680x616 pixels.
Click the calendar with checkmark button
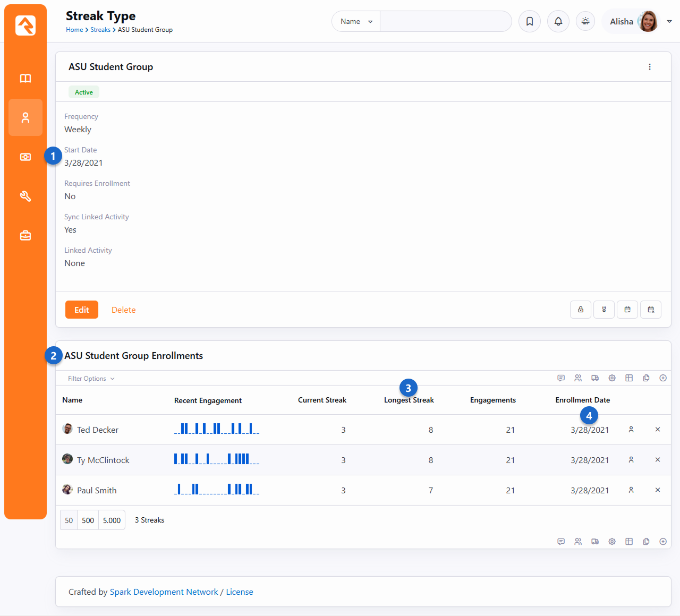tap(627, 310)
